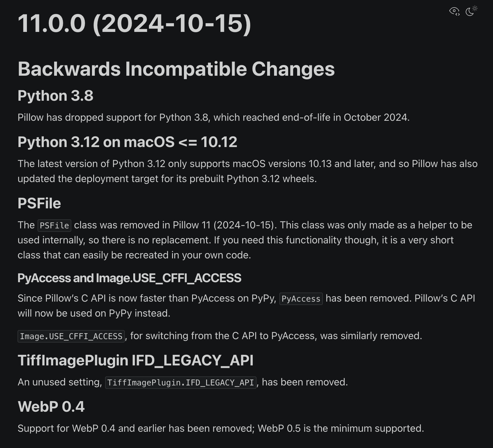Click the PyAccess inline code literal
Viewport: 493px width, 448px height.
point(301,299)
